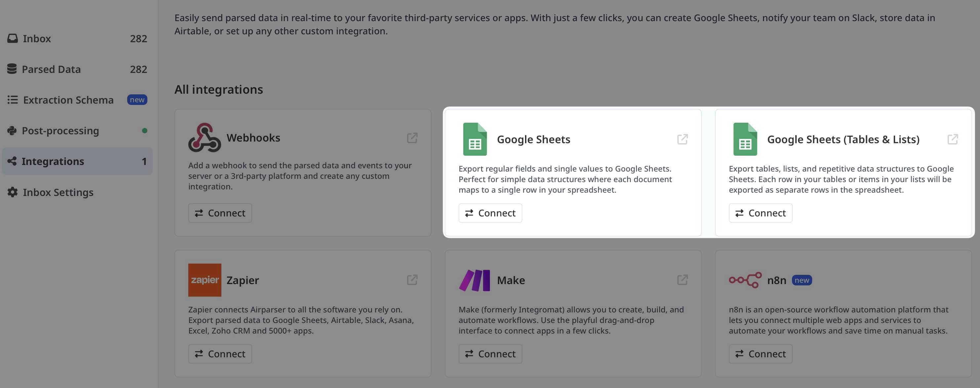
Task: Connect the Make integration
Action: tap(490, 354)
